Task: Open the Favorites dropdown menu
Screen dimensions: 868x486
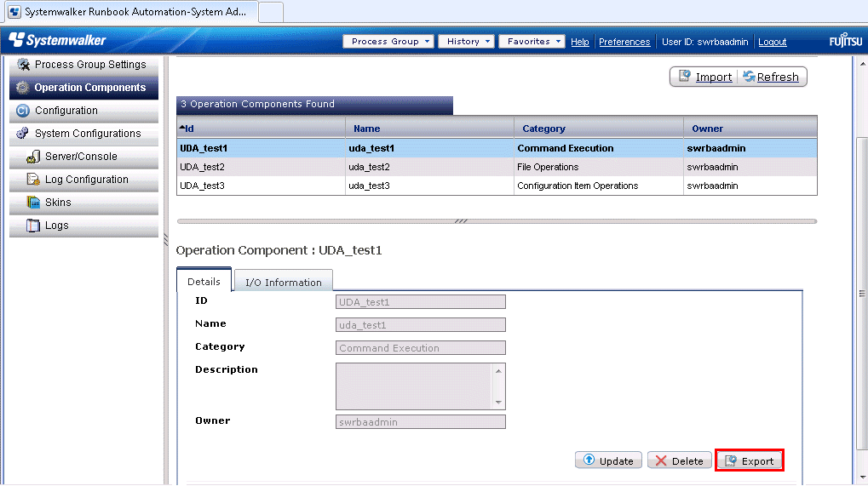Action: coord(532,42)
